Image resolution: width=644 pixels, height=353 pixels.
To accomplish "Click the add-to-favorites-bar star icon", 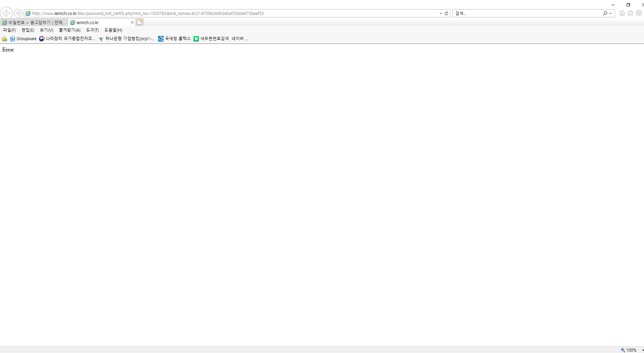I will click(4, 39).
